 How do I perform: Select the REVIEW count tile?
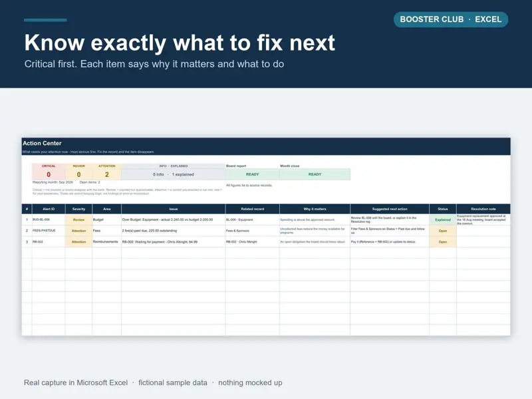(78, 172)
